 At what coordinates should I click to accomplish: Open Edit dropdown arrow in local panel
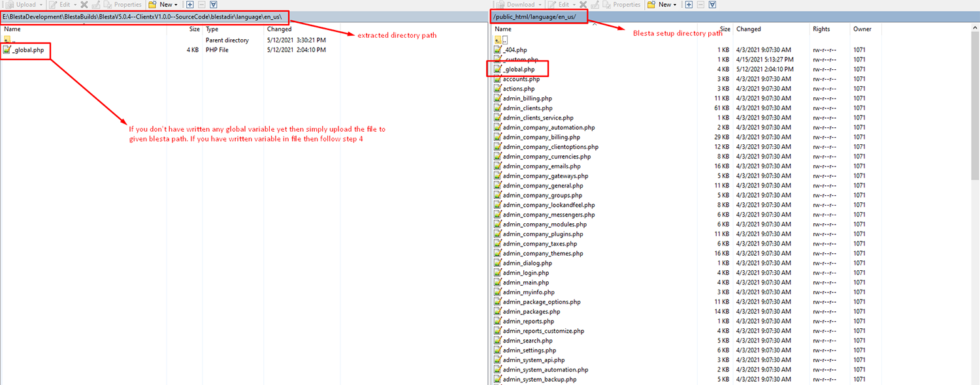click(74, 5)
